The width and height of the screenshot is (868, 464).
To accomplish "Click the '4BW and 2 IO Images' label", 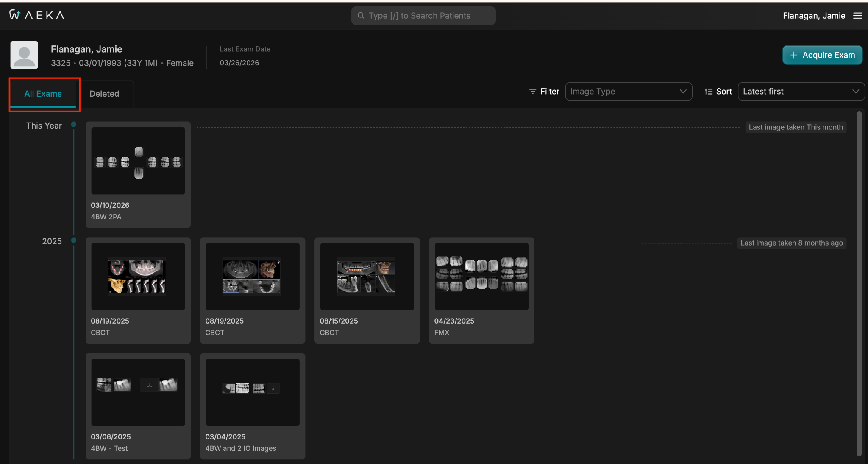I will 241,448.
